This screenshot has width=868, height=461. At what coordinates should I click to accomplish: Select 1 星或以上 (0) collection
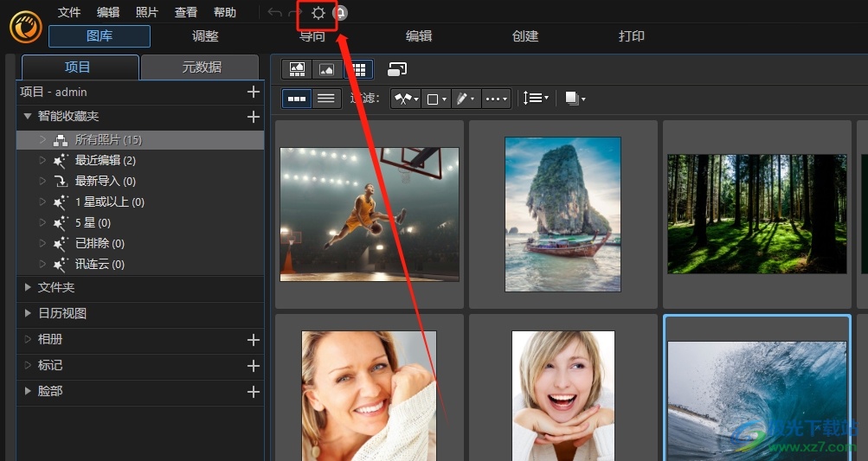pos(140,202)
